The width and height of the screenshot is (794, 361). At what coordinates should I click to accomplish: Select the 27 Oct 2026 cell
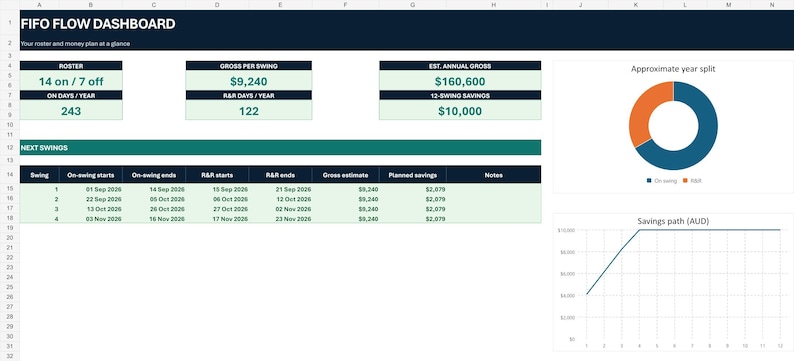[x=217, y=209]
